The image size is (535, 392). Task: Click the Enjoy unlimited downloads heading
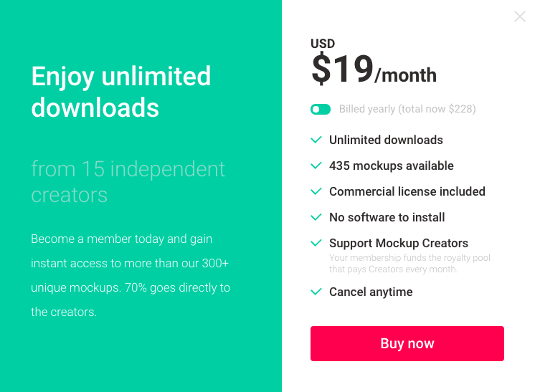point(121,92)
